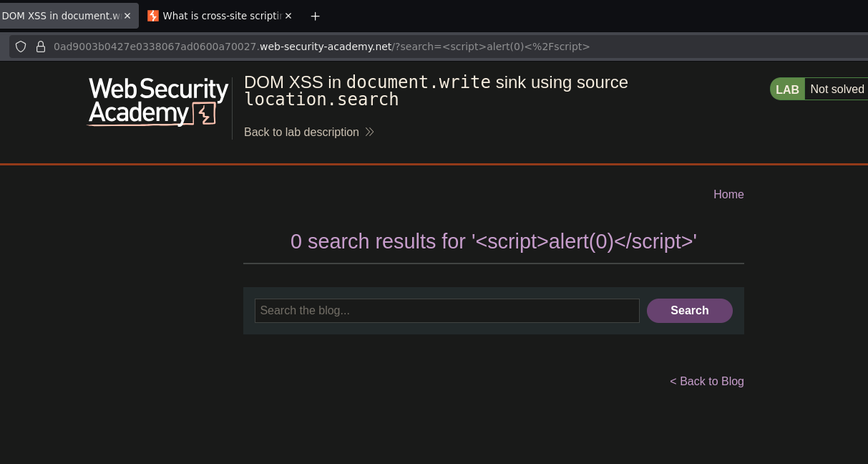Image resolution: width=868 pixels, height=464 pixels.
Task: Click the green LAB status badge
Action: point(787,90)
